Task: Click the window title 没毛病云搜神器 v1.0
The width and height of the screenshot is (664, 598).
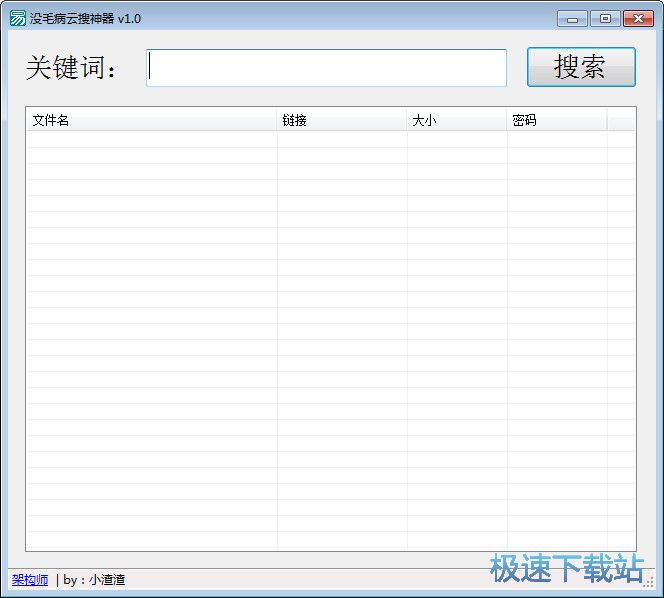Action: [x=85, y=18]
